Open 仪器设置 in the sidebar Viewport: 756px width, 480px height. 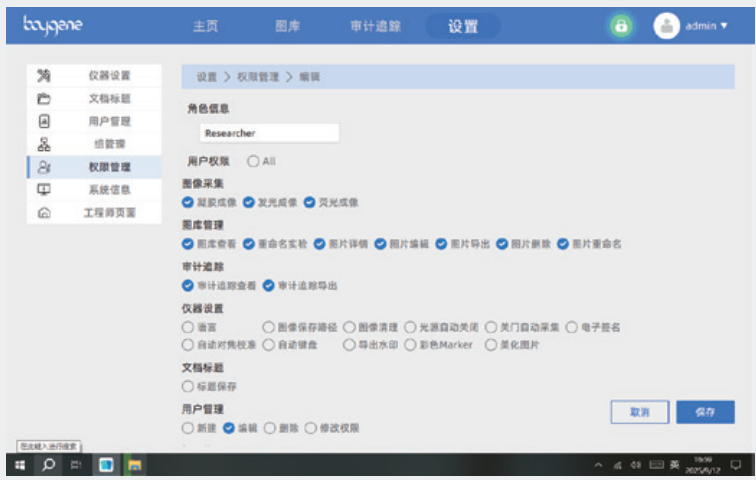pyautogui.click(x=94, y=76)
